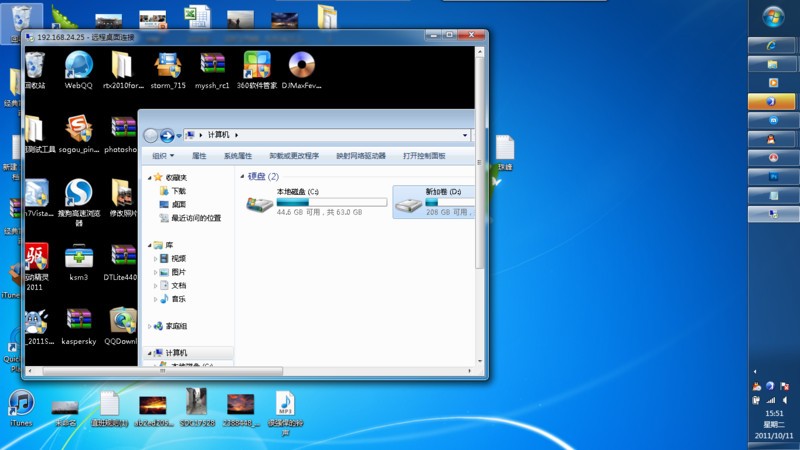The width and height of the screenshot is (800, 450).
Task: Click the C: drive capacity usage bar
Action: click(x=332, y=203)
